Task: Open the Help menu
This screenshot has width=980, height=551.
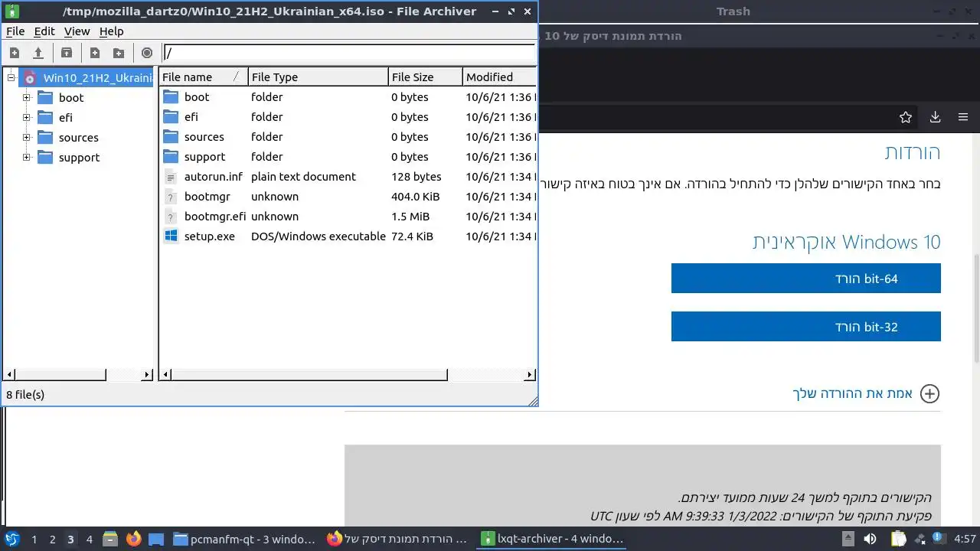Action: pos(111,31)
